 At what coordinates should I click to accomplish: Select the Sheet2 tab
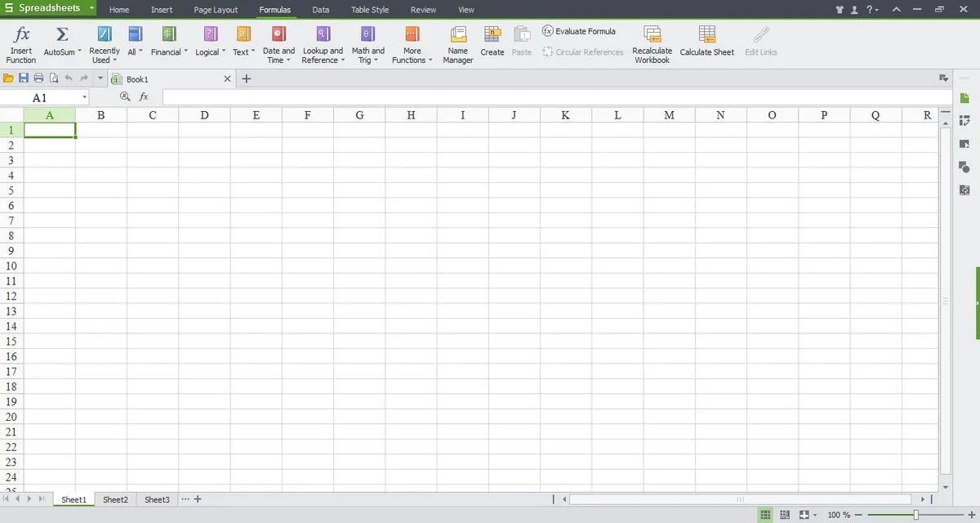point(114,499)
